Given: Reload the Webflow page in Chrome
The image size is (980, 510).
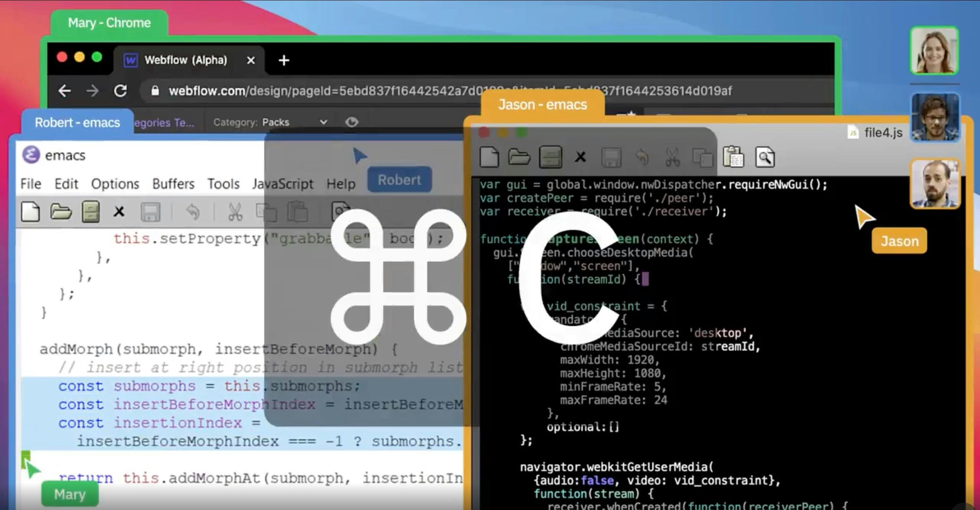Looking at the screenshot, I should click(x=120, y=91).
